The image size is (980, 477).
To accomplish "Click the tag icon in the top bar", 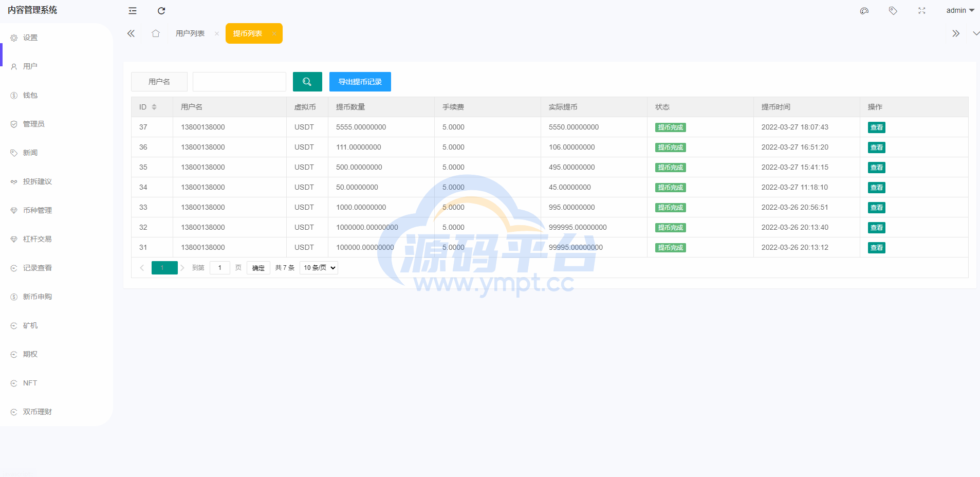I will [x=893, y=11].
